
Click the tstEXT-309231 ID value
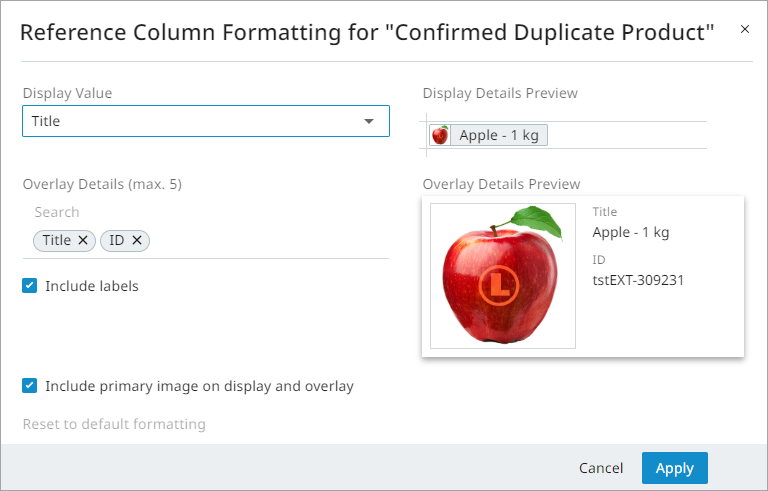638,280
